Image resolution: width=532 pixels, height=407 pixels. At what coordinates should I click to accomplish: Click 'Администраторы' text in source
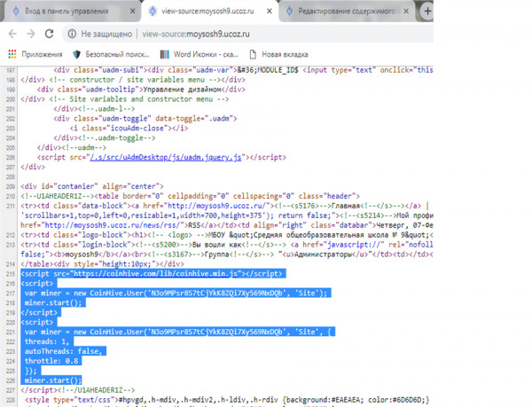(318, 254)
